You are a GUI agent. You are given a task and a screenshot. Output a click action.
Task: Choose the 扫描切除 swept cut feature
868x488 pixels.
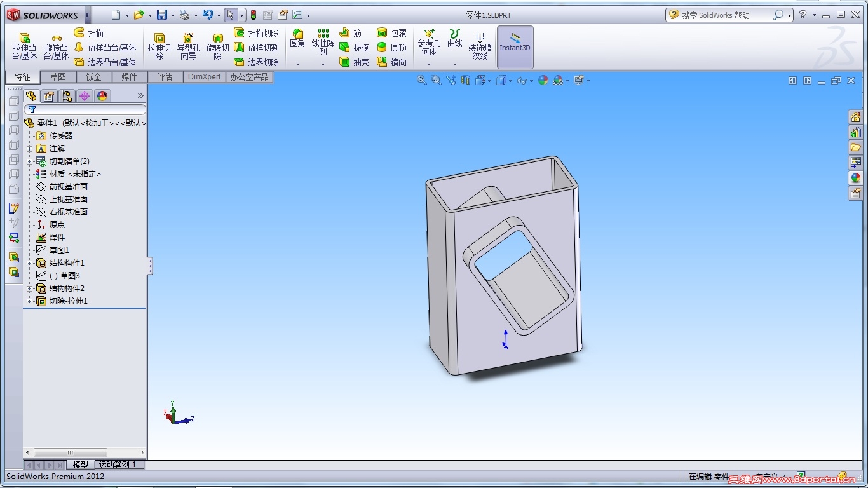[x=257, y=33]
